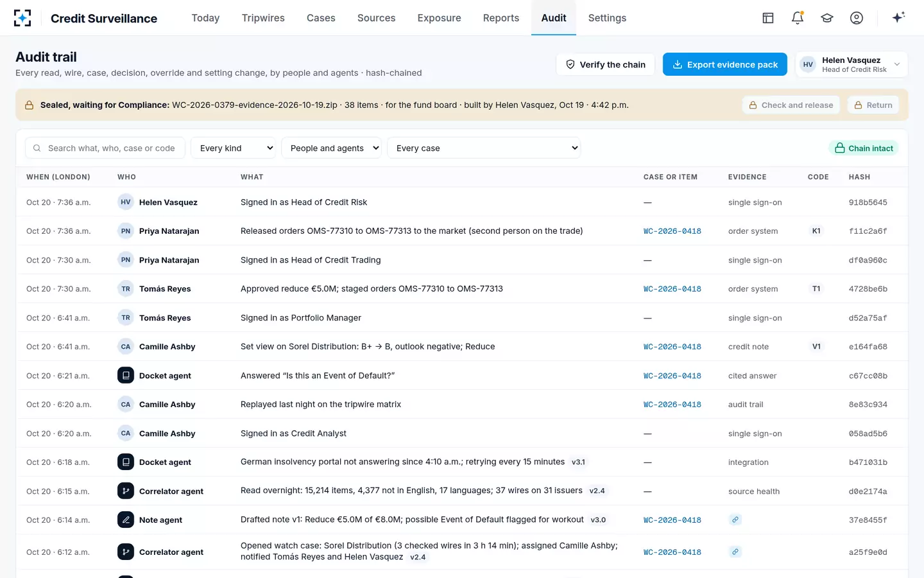Open the People and agents filter
924x578 pixels.
point(331,148)
